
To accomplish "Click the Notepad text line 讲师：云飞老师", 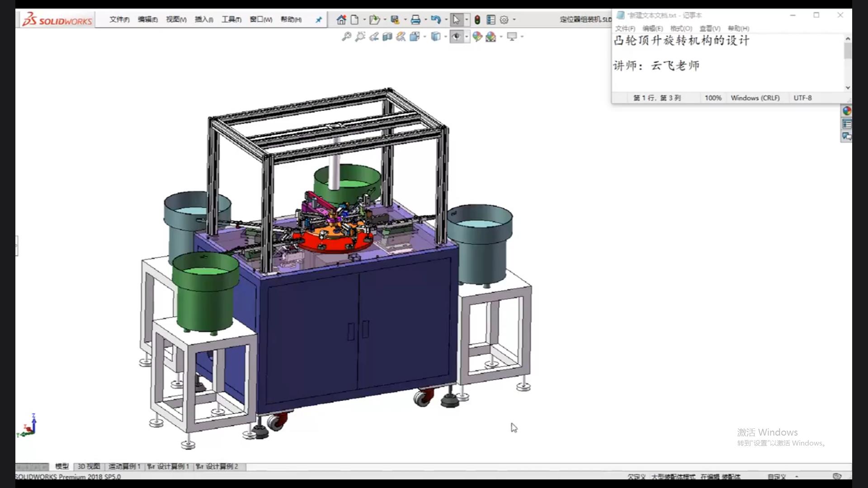I will [x=656, y=66].
